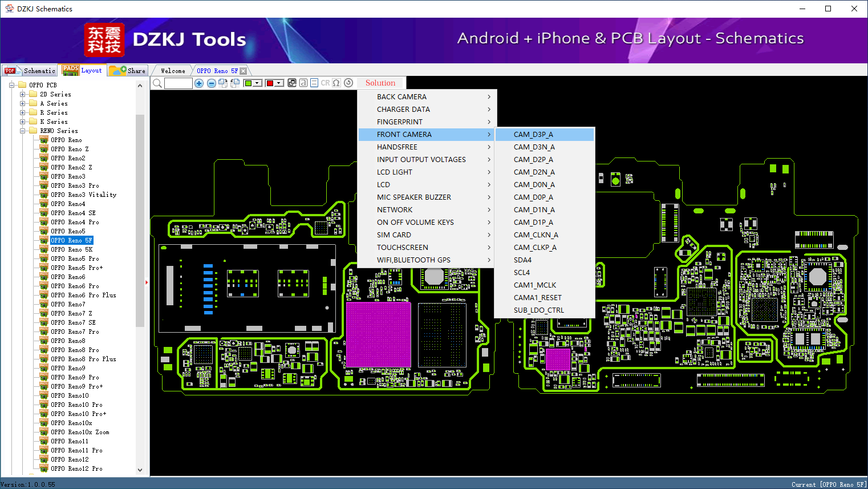Click the black stacked-windows toolbar icon
Screen dimensions: 868x489
click(x=292, y=83)
